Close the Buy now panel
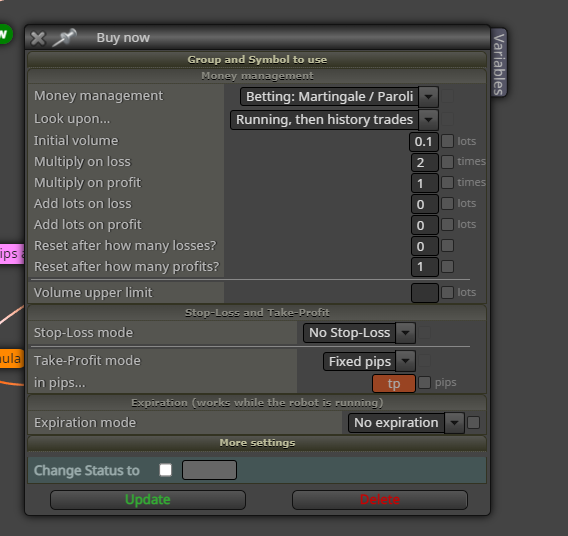Screen dimensions: 568x536 coord(38,38)
